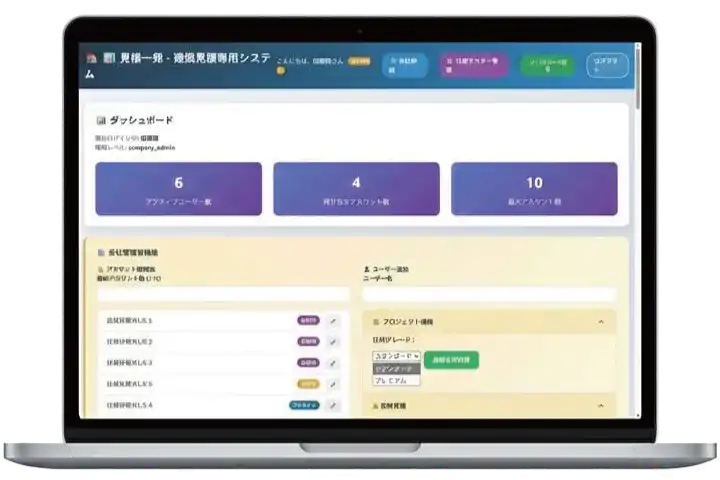
Task: Collapse the プロジェクト情報 section chevron
Action: point(601,322)
